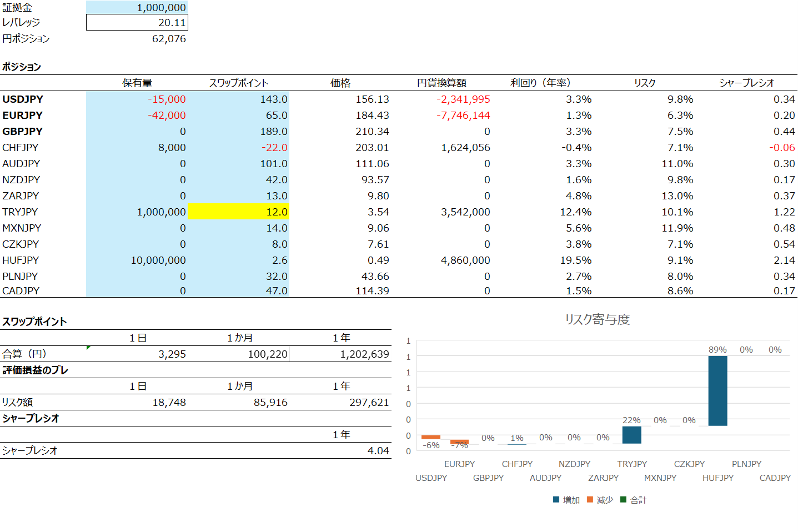Select the 証拠金 value cell 1,000,000
This screenshot has height=532, width=798.
[x=137, y=7]
